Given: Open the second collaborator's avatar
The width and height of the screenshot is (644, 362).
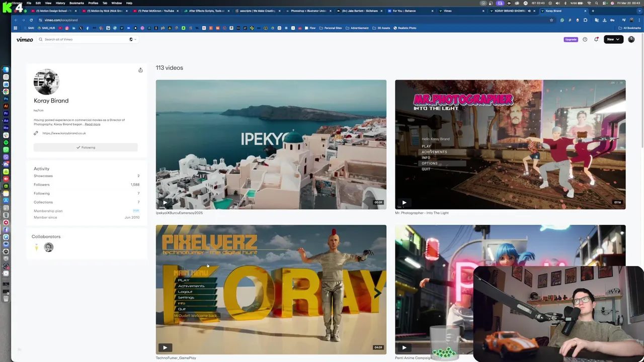Looking at the screenshot, I should (x=48, y=247).
